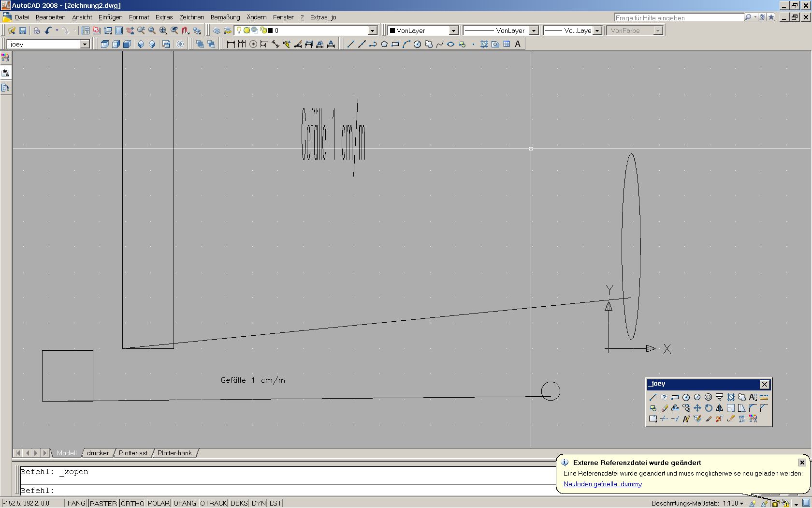Open the VonLayer linetype dropdown
This screenshot has height=508, width=812.
534,30
